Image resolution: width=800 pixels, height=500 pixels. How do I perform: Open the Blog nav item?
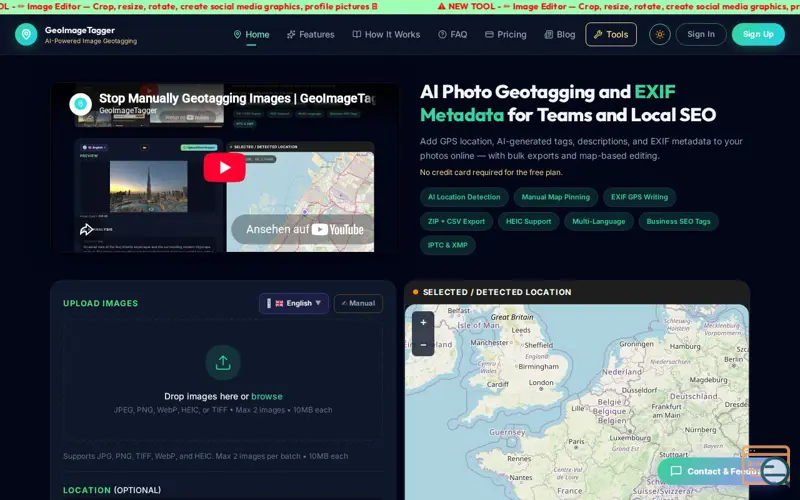point(560,35)
